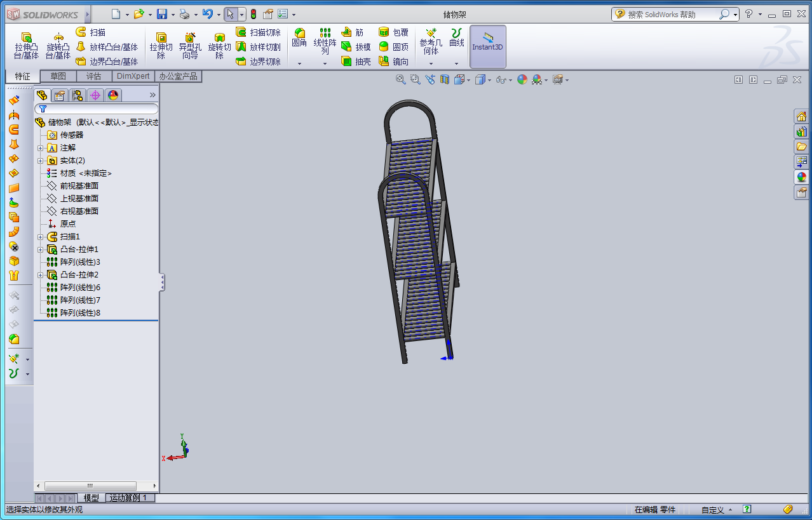
Task: Expand the 凸台-拉伸1 feature node
Action: (41, 250)
